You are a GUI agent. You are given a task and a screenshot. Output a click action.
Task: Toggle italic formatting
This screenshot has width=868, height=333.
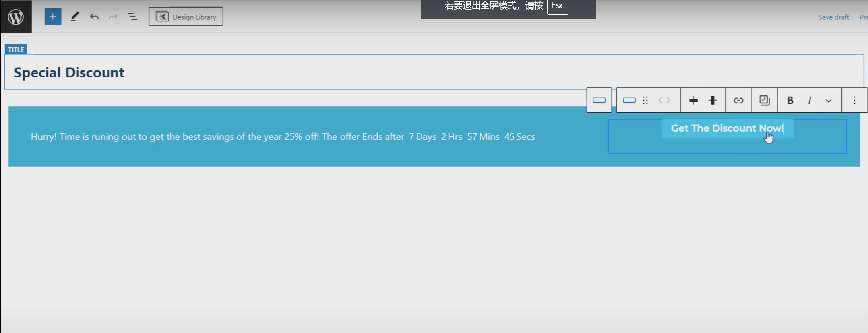[x=810, y=100]
